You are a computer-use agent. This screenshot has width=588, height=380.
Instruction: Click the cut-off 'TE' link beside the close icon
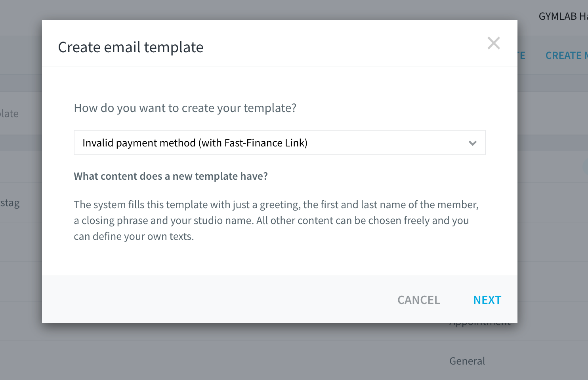(x=521, y=56)
